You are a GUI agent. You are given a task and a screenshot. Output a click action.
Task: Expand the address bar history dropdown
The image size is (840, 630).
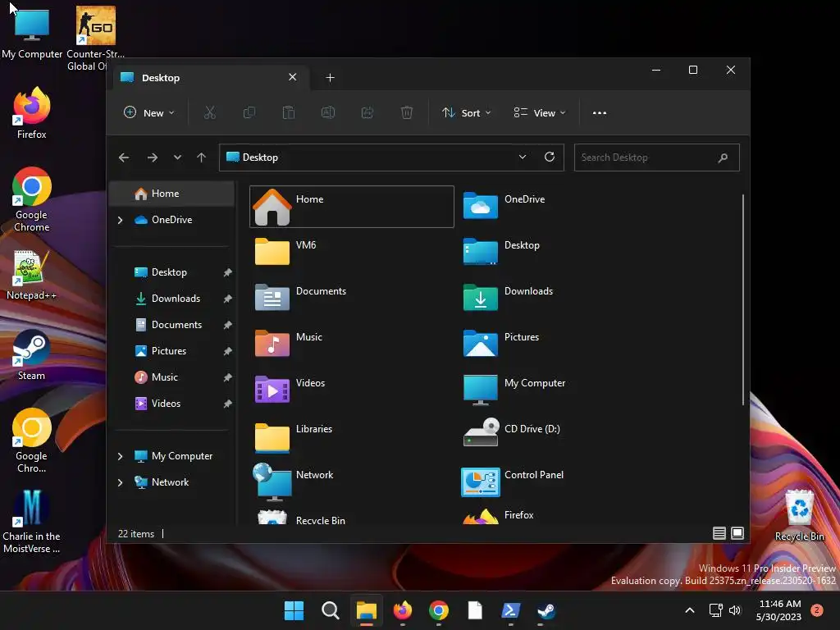click(x=523, y=157)
